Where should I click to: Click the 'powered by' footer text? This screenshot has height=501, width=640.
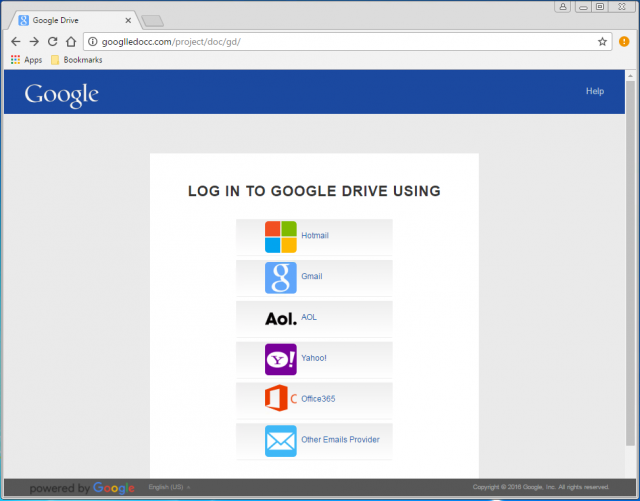coord(60,488)
